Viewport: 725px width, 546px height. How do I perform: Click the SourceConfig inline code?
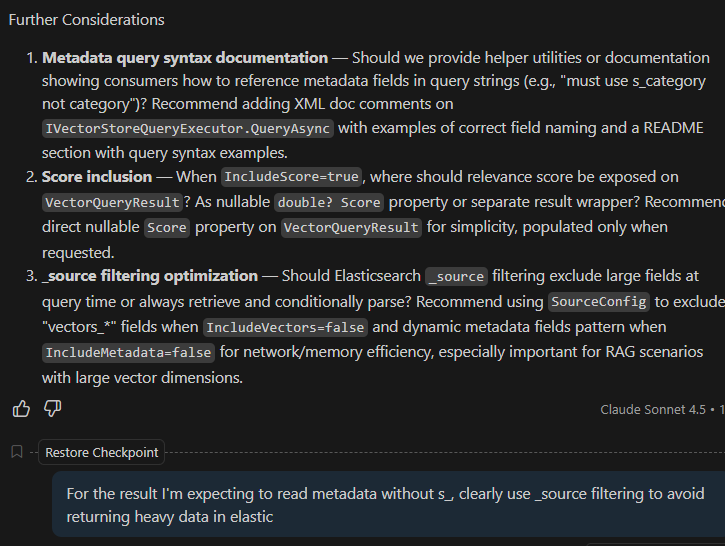[x=600, y=302]
